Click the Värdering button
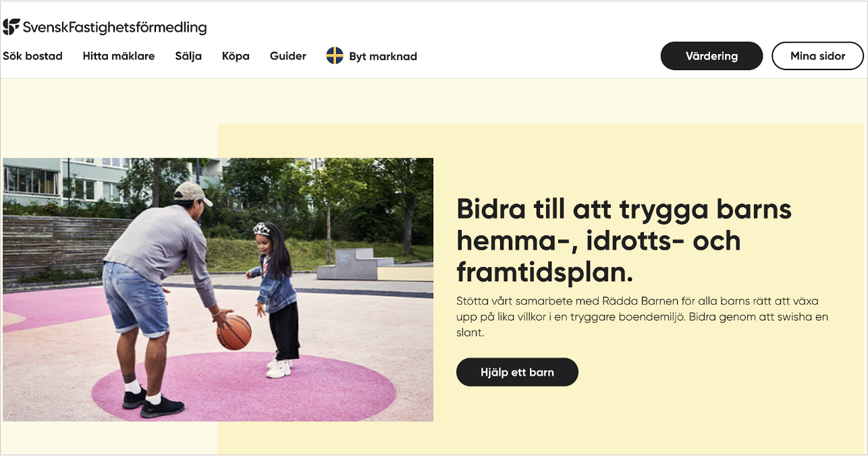Image resolution: width=868 pixels, height=456 pixels. 711,56
